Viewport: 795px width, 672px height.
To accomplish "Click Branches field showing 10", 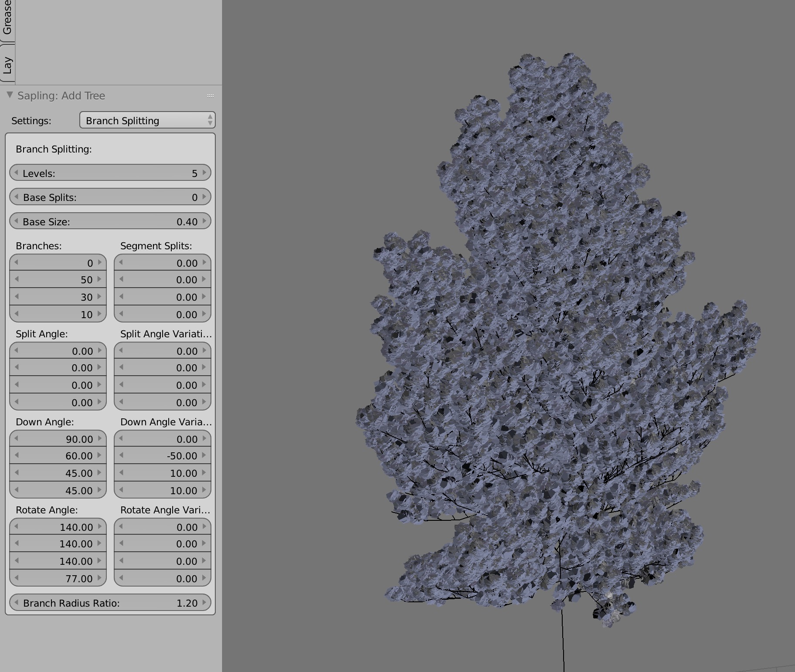I will (x=58, y=314).
